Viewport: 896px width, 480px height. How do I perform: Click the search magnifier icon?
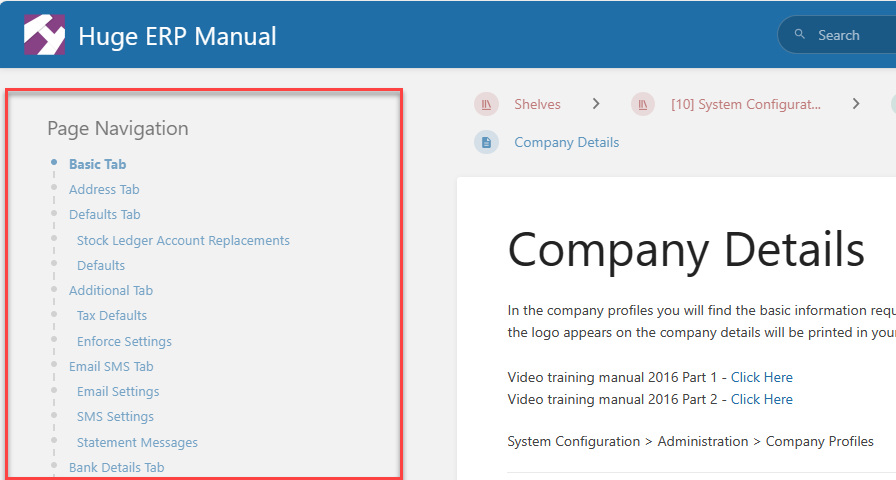coord(800,35)
